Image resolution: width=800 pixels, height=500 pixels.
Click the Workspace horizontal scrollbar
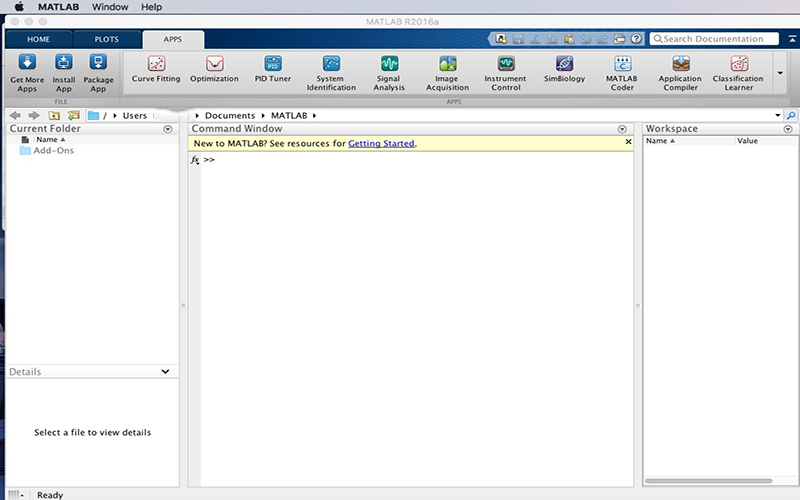[709, 481]
